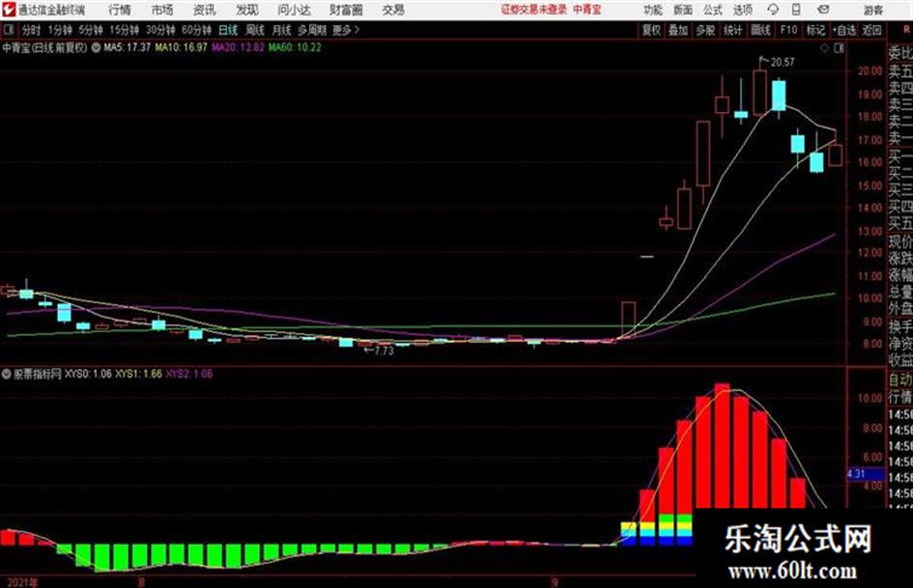The height and width of the screenshot is (588, 913).
Task: Click the 标记 mark button
Action: click(x=815, y=30)
